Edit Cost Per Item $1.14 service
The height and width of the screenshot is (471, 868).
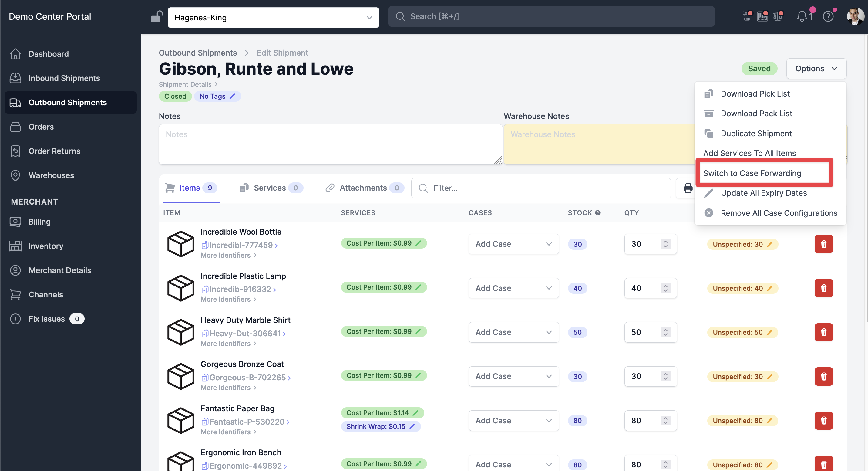[415, 413]
